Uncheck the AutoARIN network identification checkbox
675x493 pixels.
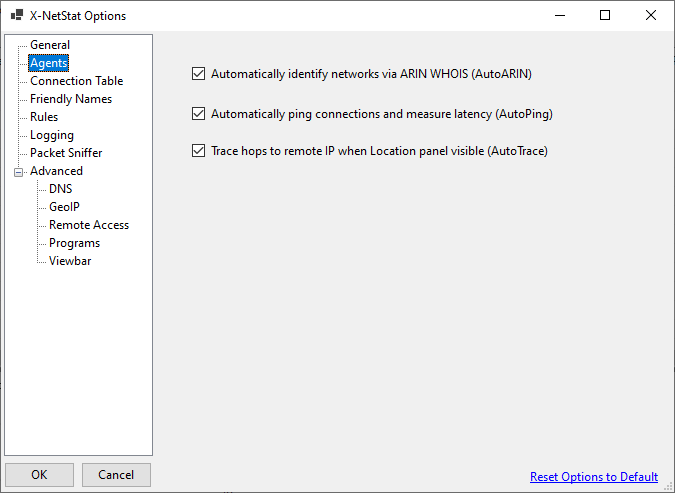tap(198, 74)
